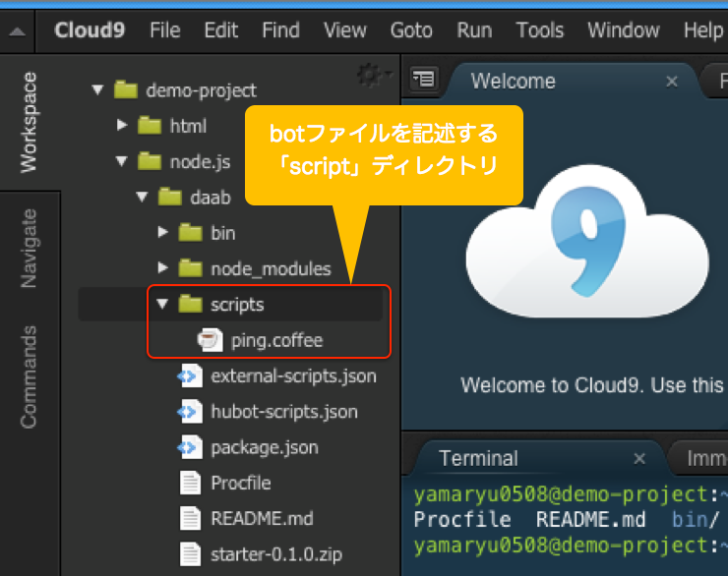
Task: Open the Help menu
Action: 703,30
